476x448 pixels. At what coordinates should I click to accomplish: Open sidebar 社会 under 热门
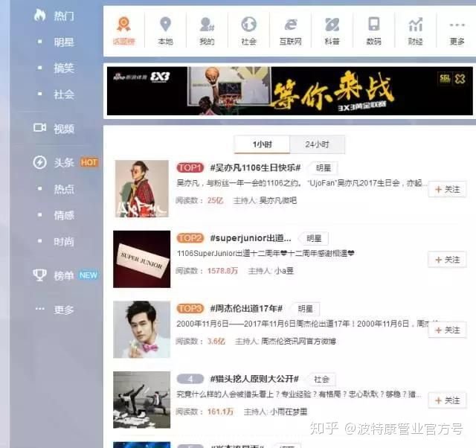coord(64,95)
